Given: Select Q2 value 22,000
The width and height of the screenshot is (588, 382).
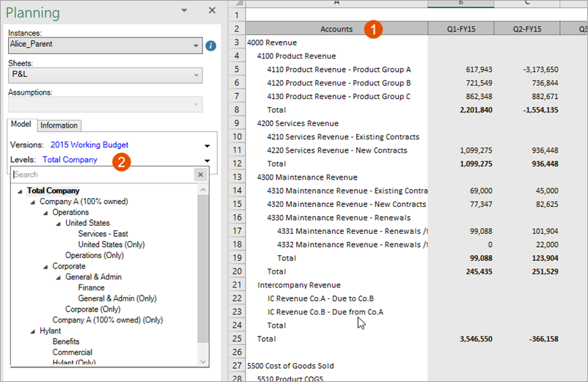Looking at the screenshot, I should 527,244.
